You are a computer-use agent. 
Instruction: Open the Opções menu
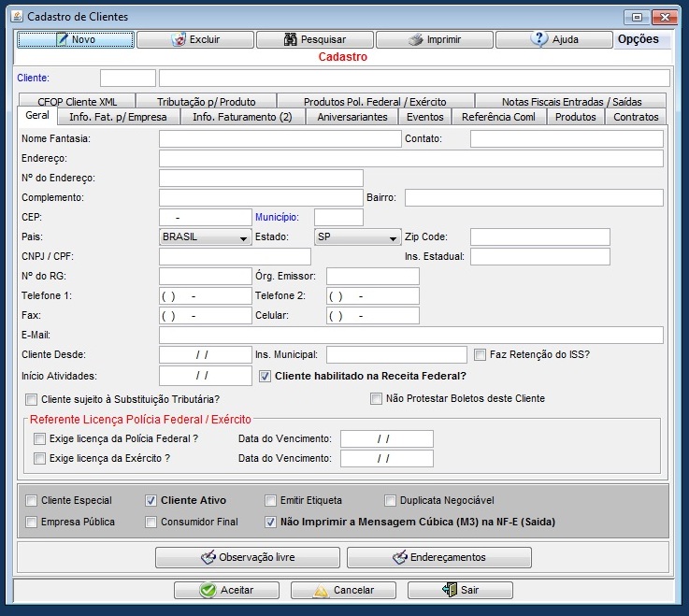pos(639,39)
